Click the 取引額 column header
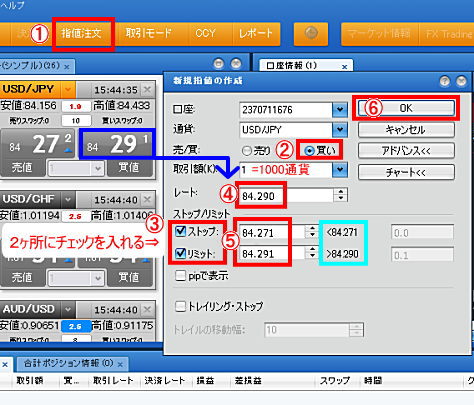474x405 pixels. point(30,381)
